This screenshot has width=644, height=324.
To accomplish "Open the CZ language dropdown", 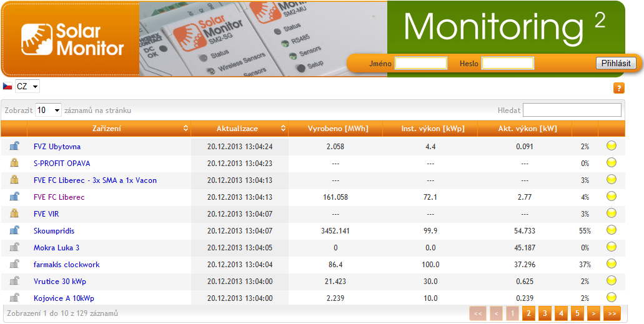I will 27,86.
